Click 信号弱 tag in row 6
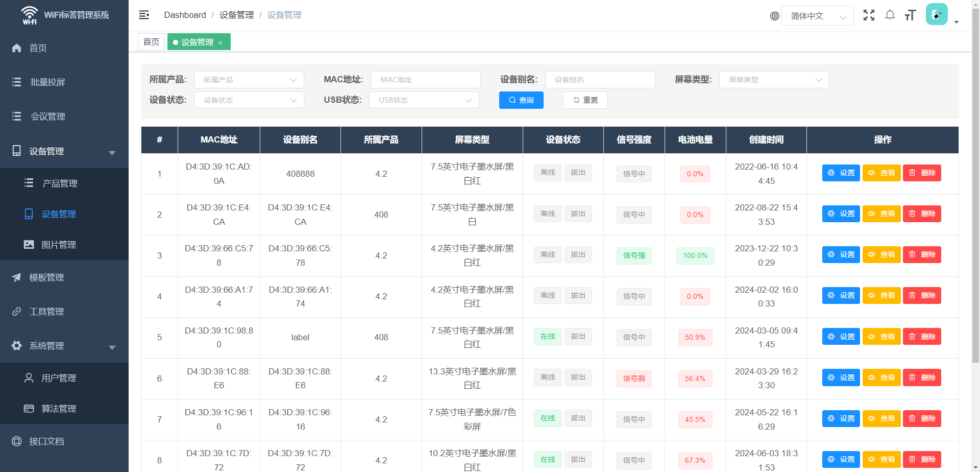Viewport: 980px width, 472px height. pyautogui.click(x=634, y=379)
